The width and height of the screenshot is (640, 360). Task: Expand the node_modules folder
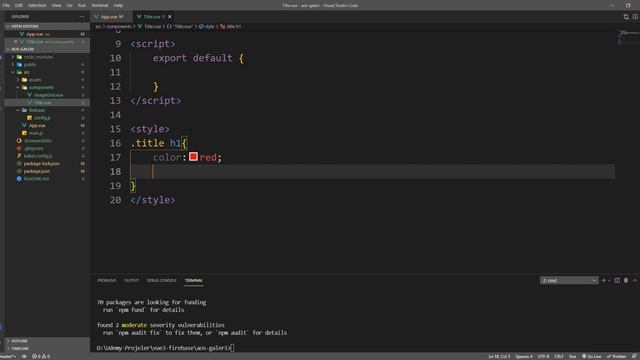coord(47,57)
